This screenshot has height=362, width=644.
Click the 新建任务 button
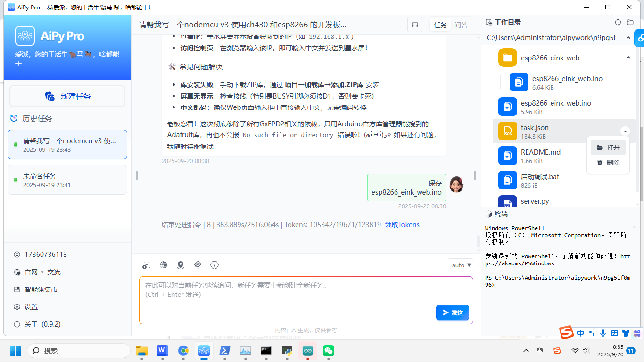click(x=67, y=96)
